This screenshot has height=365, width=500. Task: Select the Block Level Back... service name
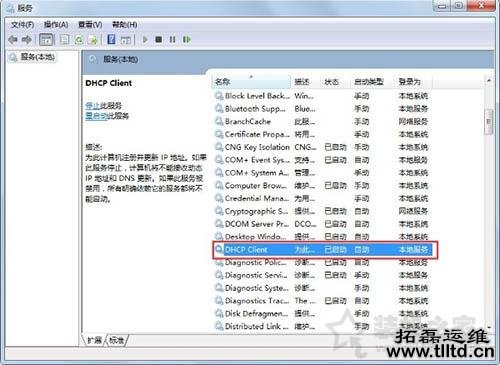[257, 96]
